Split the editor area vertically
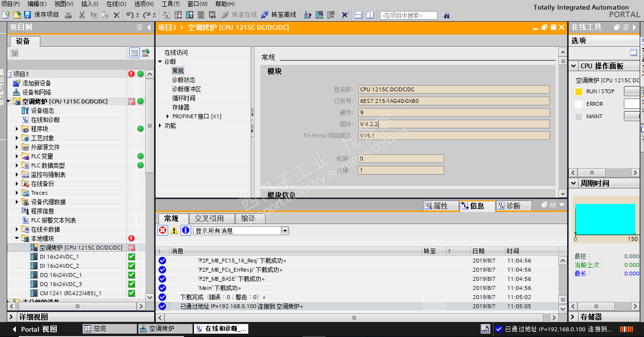Screen dimensions: 644x337 click(370, 15)
